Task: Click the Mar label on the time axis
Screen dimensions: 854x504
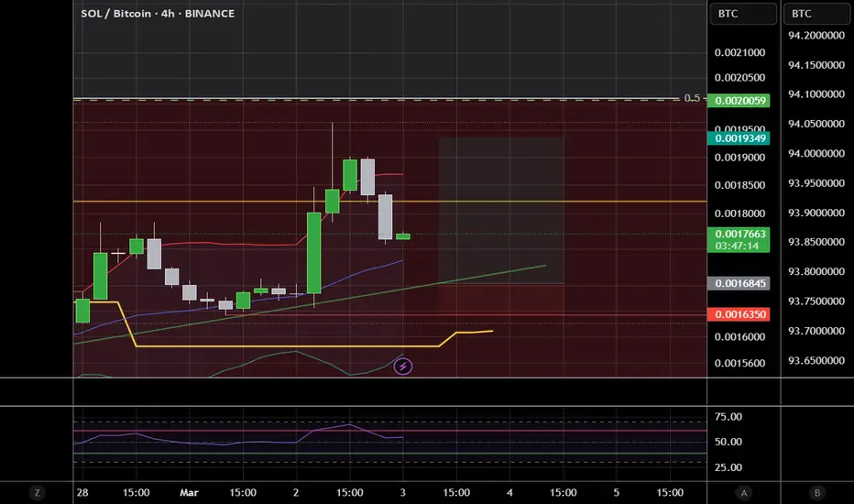Action: click(189, 493)
